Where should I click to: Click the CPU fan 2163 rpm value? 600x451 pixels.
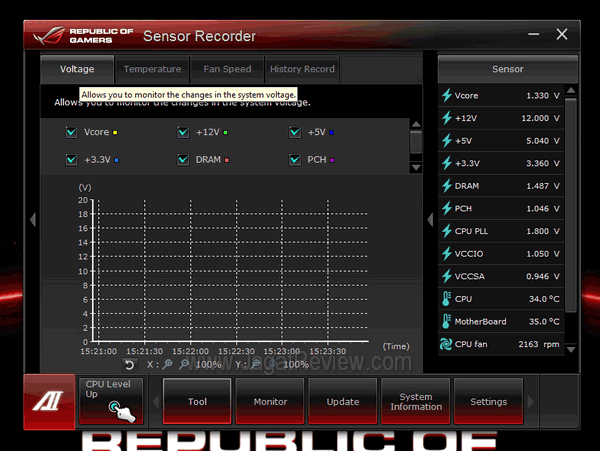click(538, 344)
